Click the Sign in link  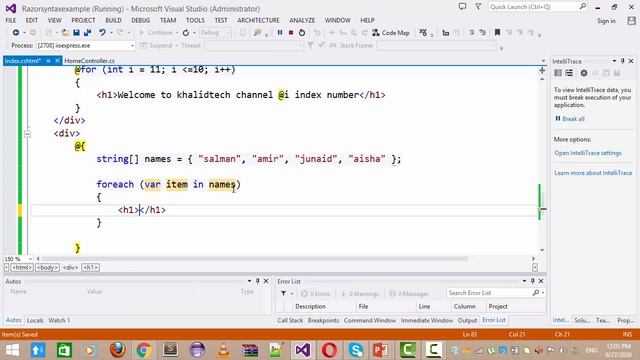[606, 21]
